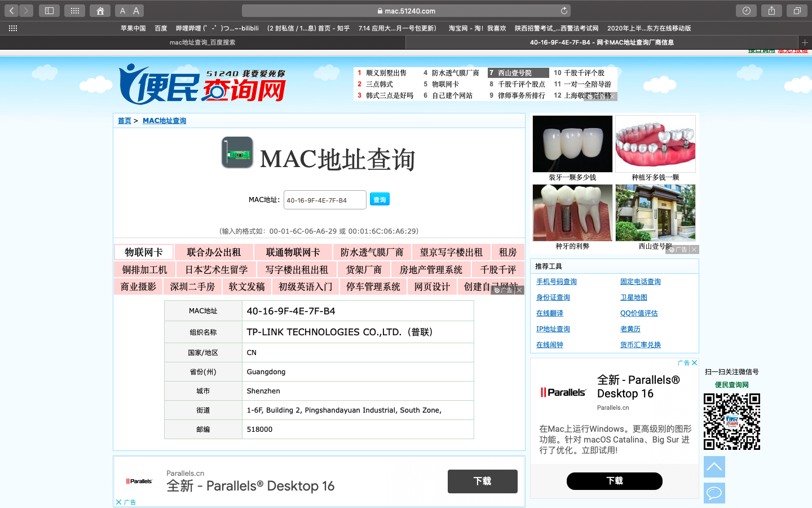
Task: Open the 顺义别墅出售 hot-search link
Action: 386,73
